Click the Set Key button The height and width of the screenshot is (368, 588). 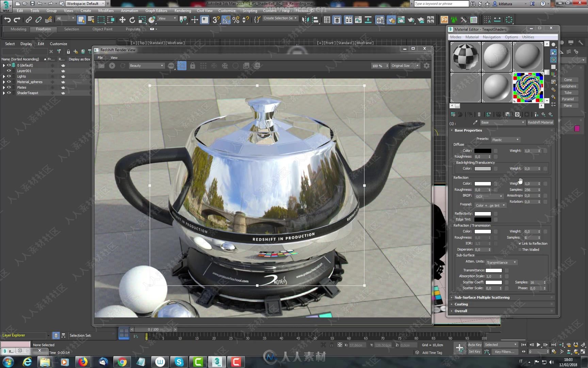click(475, 352)
